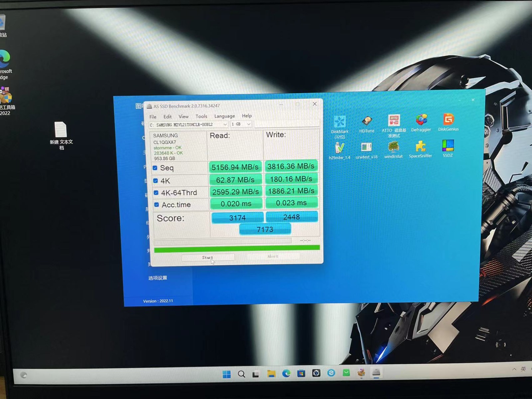Launch SSDZ tool

[448, 149]
